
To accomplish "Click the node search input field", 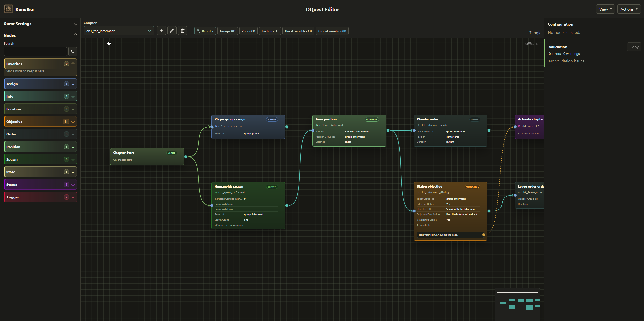I will (35, 51).
